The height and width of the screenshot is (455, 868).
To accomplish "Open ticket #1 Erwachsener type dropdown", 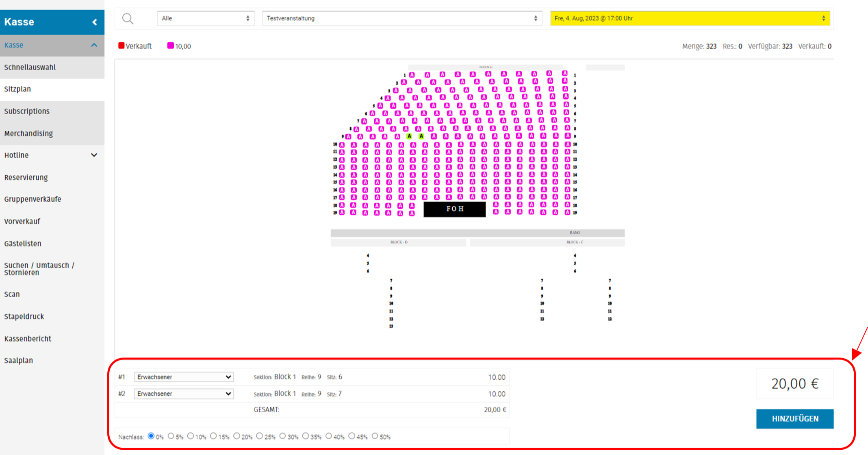I will click(x=184, y=377).
